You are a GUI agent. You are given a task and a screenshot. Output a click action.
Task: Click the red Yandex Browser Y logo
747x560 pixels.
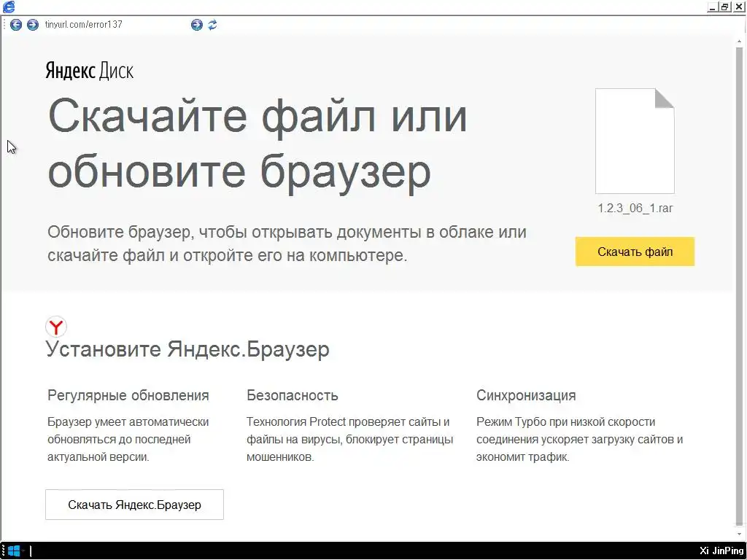click(x=56, y=327)
